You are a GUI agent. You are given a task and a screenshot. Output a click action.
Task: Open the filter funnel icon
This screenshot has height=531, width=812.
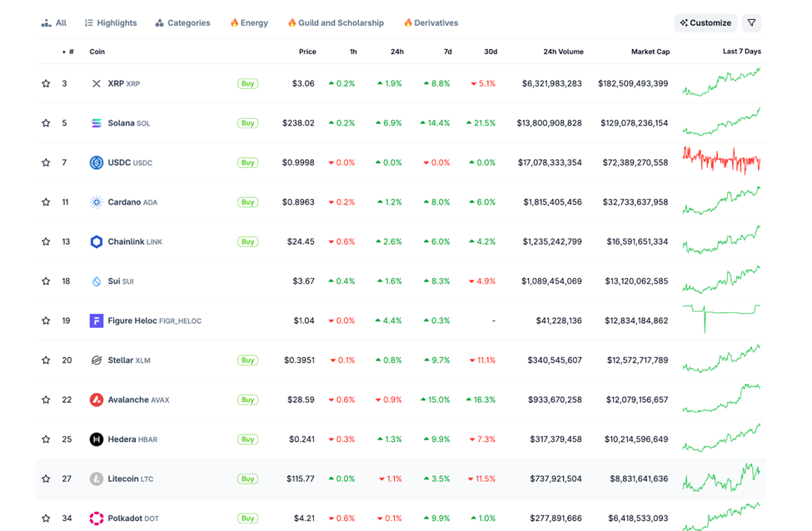pyautogui.click(x=751, y=23)
